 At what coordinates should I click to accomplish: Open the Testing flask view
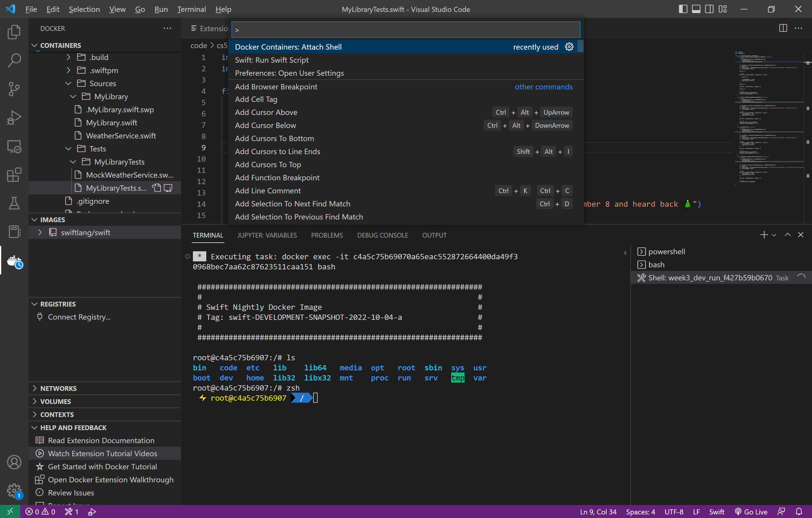[x=14, y=203]
